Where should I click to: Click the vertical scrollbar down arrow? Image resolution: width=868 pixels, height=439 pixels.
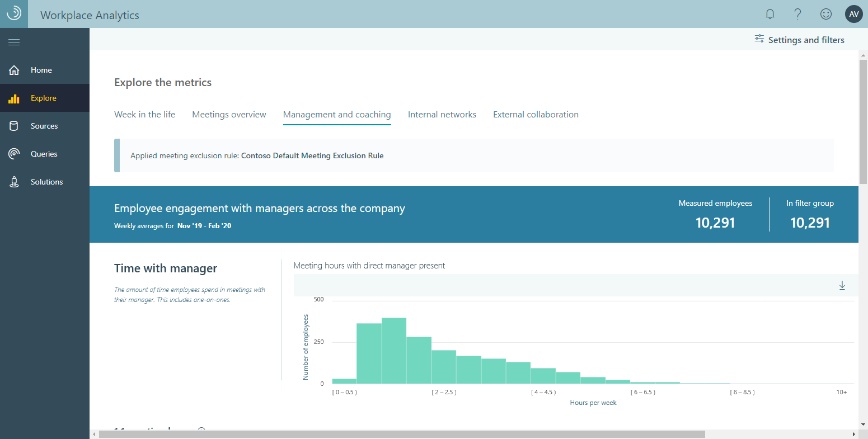pyautogui.click(x=863, y=424)
